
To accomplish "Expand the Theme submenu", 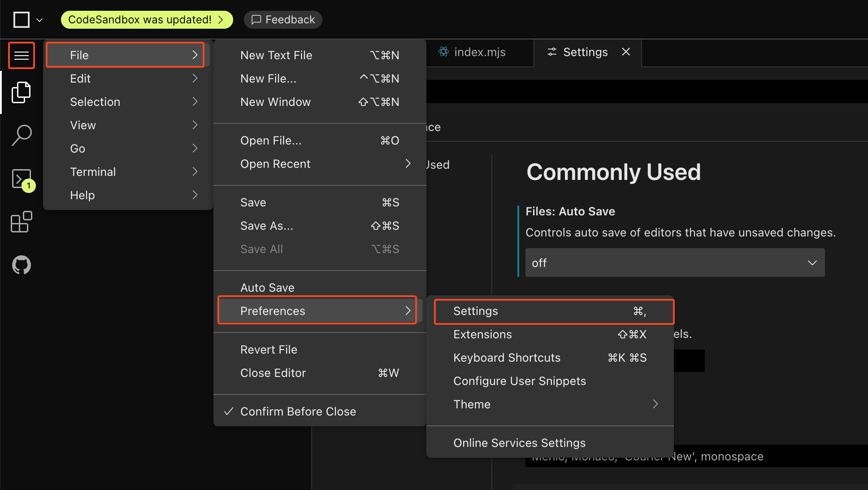I will click(550, 404).
